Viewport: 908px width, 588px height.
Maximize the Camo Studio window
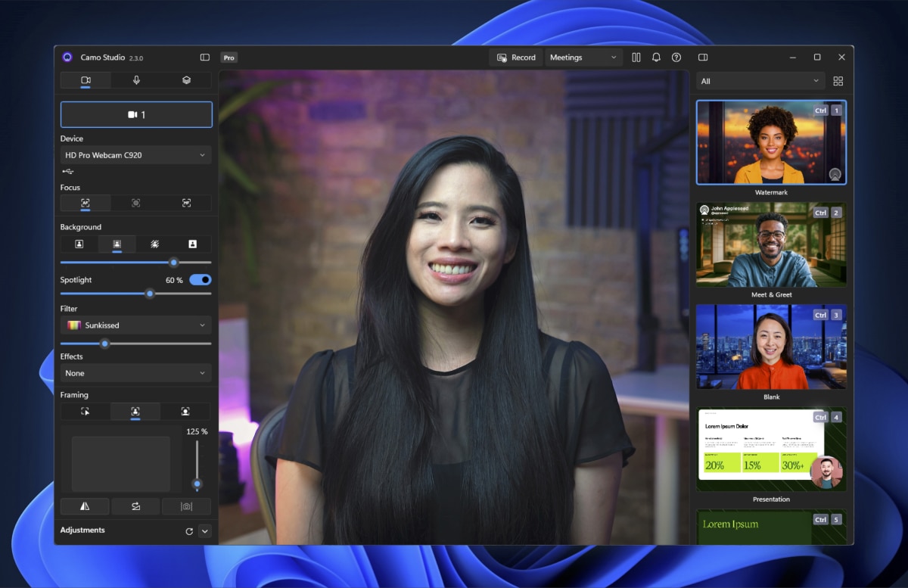coord(817,58)
